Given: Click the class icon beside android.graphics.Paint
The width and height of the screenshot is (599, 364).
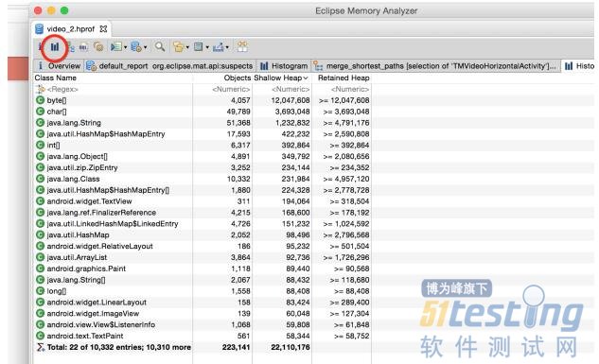Looking at the screenshot, I should coord(40,269).
